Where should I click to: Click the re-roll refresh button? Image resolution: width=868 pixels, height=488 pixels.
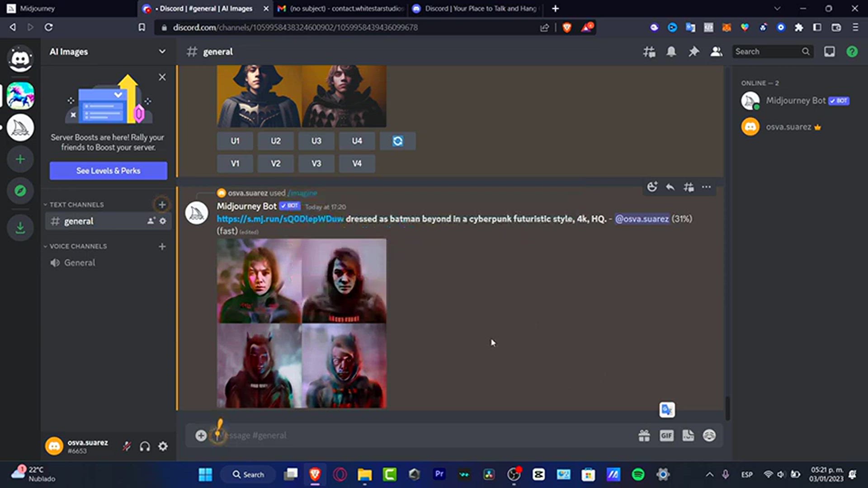pyautogui.click(x=398, y=141)
